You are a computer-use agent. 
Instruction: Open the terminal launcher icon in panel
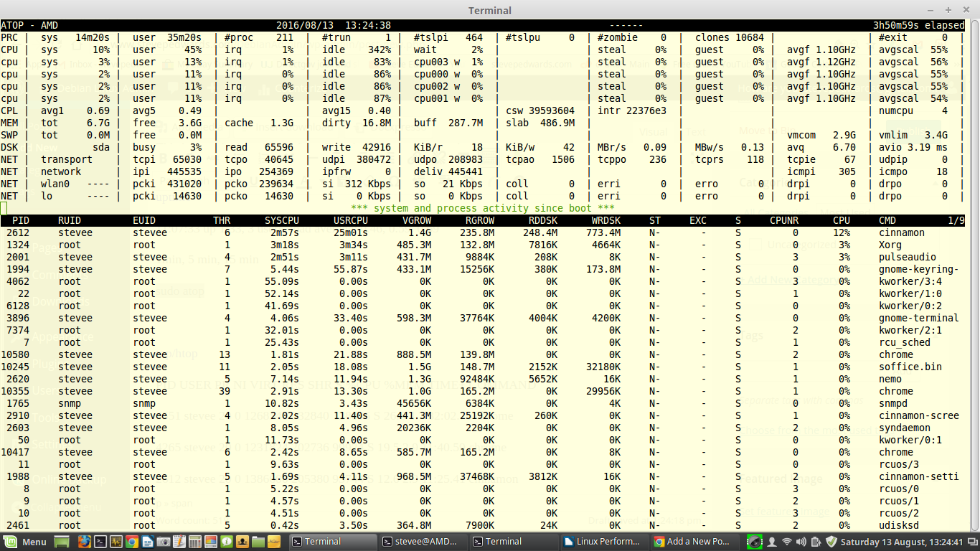(100, 542)
